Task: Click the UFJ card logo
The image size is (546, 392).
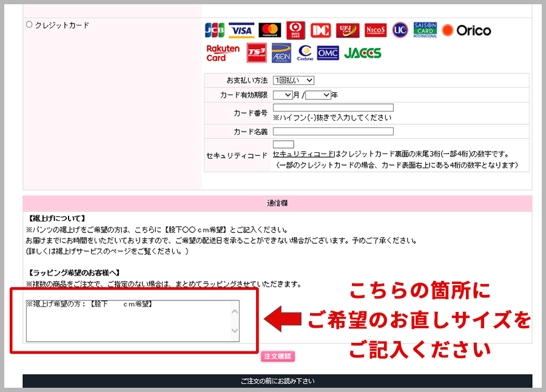Action: pyautogui.click(x=348, y=30)
